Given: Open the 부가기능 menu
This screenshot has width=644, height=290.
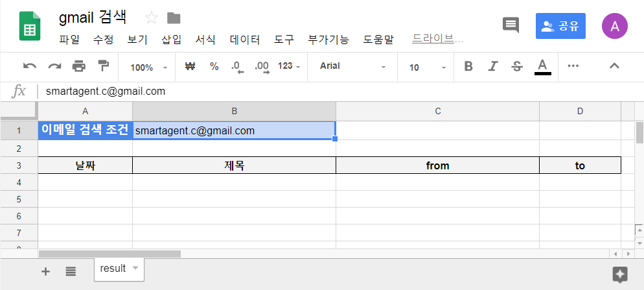Looking at the screenshot, I should click(x=328, y=40).
